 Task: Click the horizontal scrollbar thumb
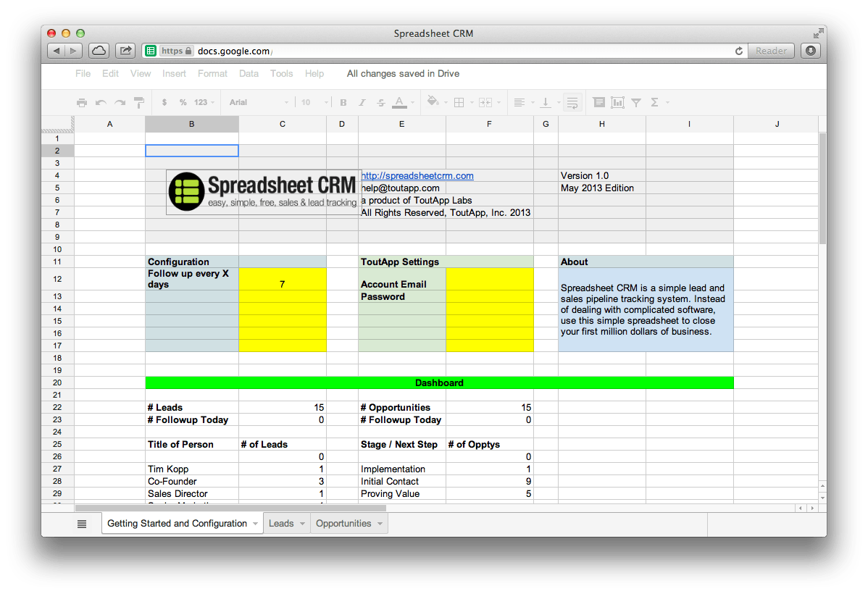[x=230, y=508]
